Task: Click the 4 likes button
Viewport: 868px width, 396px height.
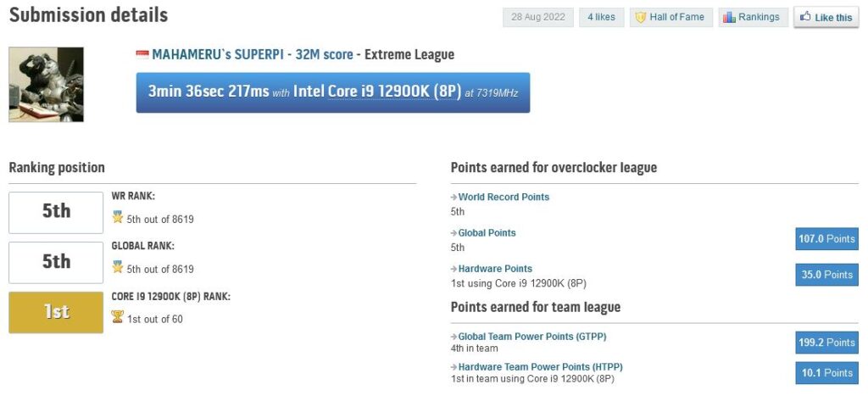Action: pos(601,17)
